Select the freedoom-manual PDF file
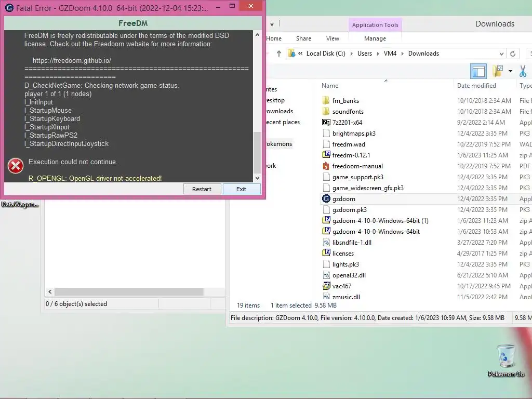532x399 pixels. (357, 166)
